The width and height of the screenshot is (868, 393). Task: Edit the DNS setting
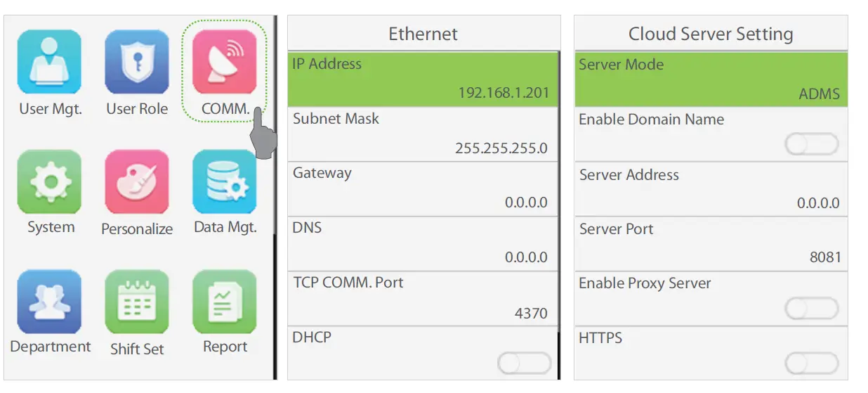tap(423, 243)
